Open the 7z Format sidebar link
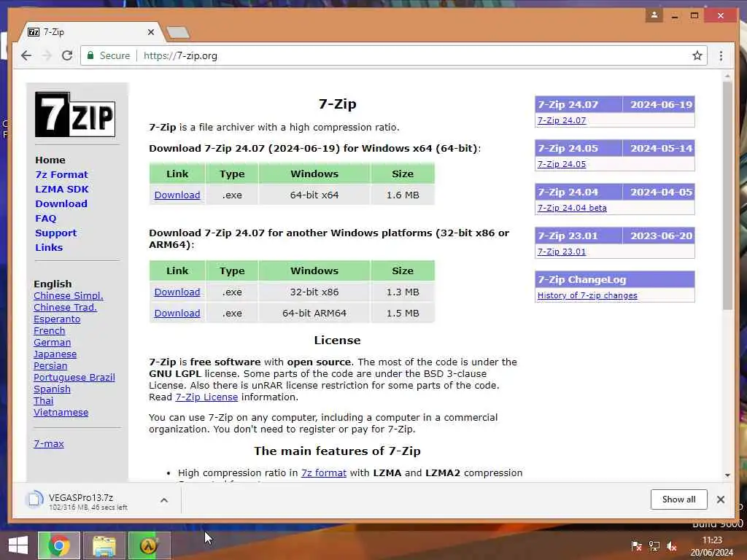 tap(61, 175)
